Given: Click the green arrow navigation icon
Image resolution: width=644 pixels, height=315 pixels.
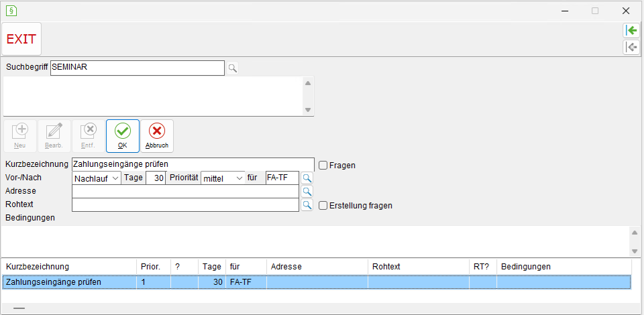Looking at the screenshot, I should [631, 31].
